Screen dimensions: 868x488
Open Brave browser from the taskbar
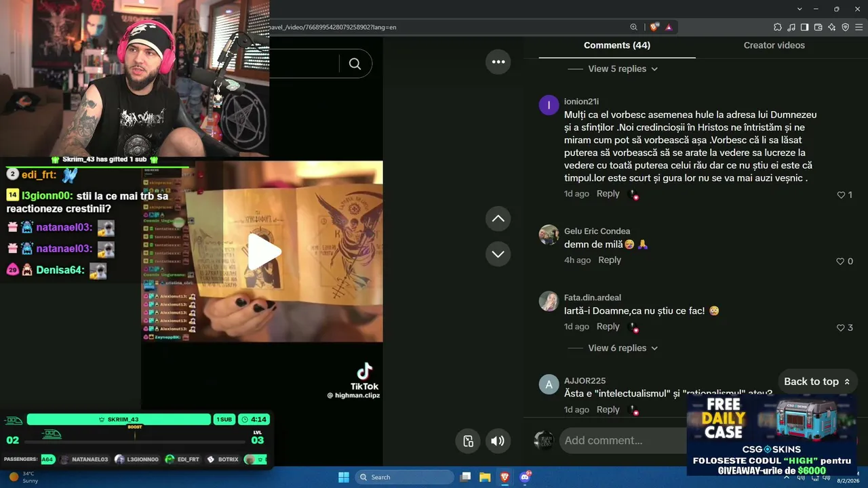[x=505, y=477]
